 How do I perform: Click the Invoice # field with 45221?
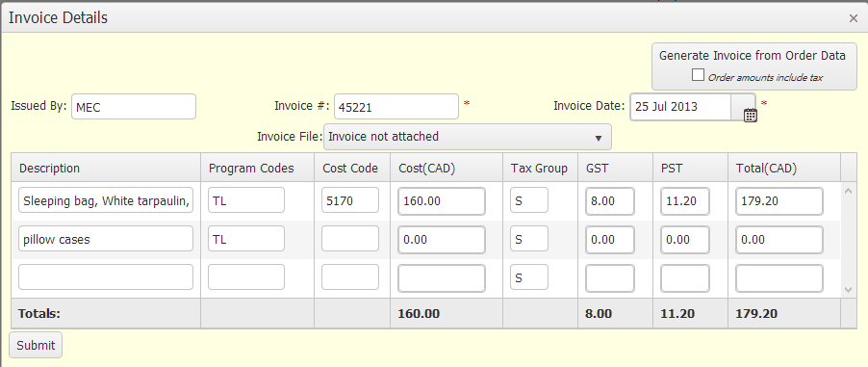(x=396, y=107)
